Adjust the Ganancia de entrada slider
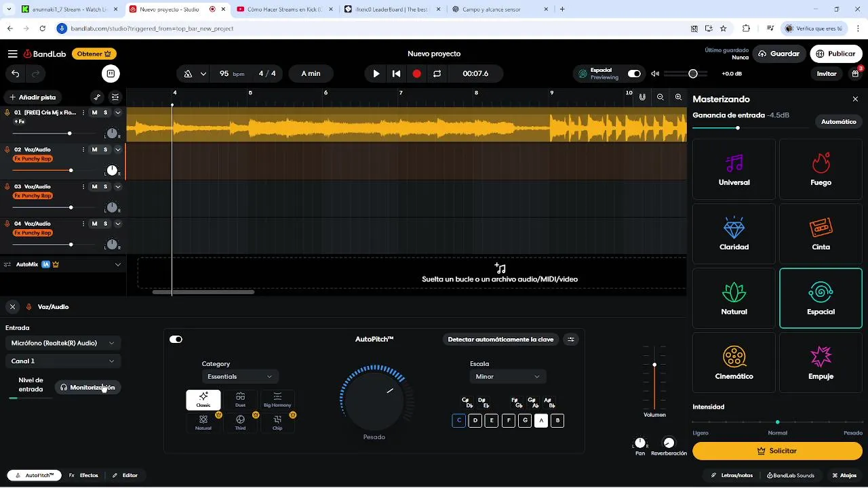 [x=738, y=127]
